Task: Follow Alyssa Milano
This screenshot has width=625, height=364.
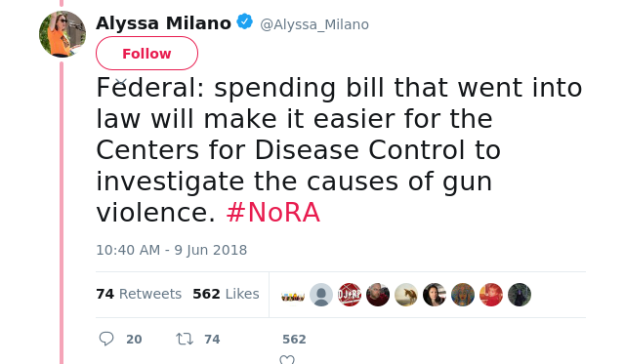Action: tap(146, 54)
